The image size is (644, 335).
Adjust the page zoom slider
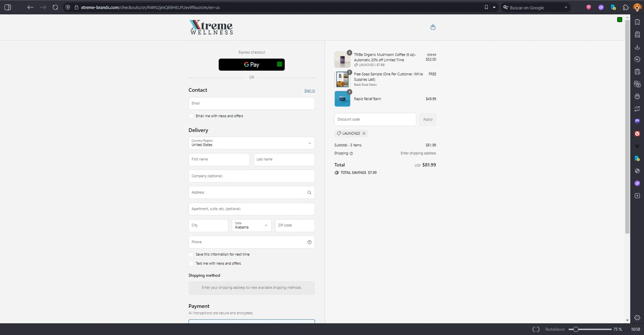[590, 329]
